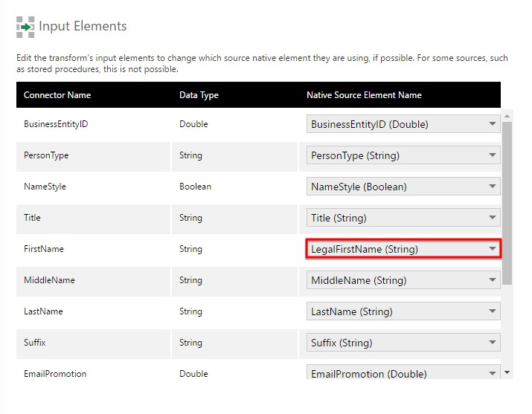Screen dimensions: 532x414
Task: Open the Suffix (String) dropdown
Action: tap(403, 343)
